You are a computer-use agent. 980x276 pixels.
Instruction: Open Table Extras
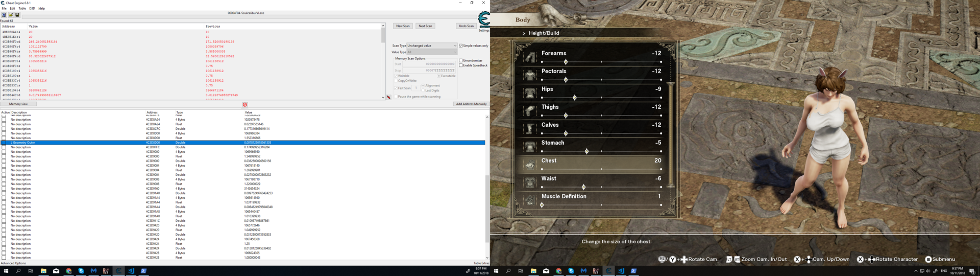pyautogui.click(x=481, y=263)
